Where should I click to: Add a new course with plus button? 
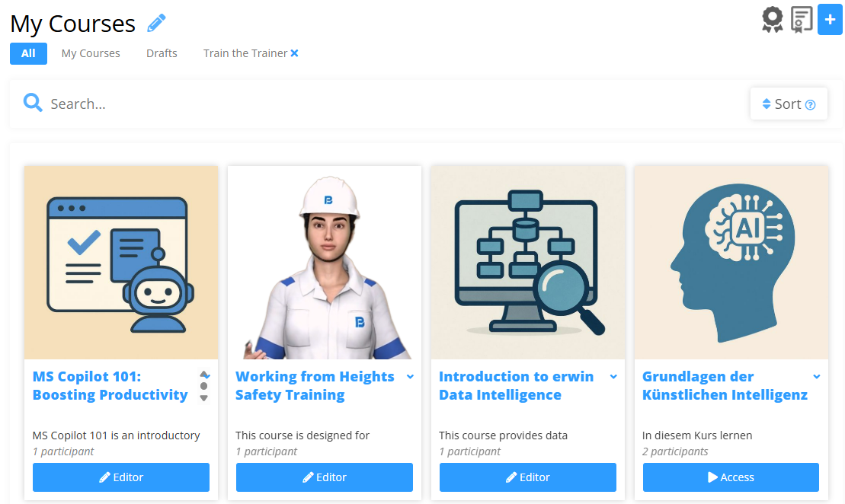[x=830, y=19]
